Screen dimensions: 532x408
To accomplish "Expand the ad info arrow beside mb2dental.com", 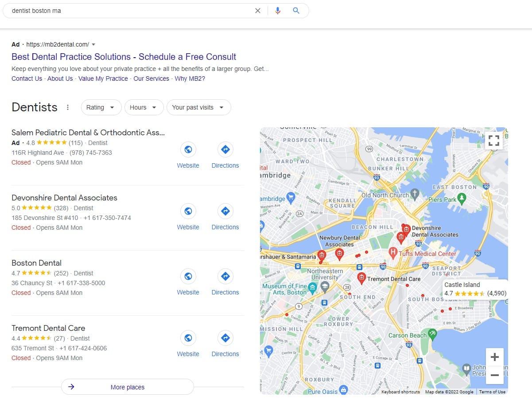I will click(93, 44).
